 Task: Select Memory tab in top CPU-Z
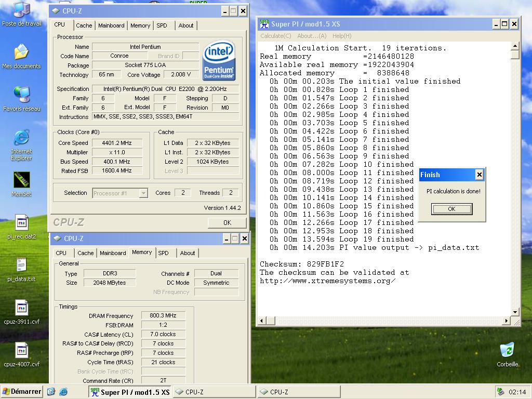click(x=140, y=25)
